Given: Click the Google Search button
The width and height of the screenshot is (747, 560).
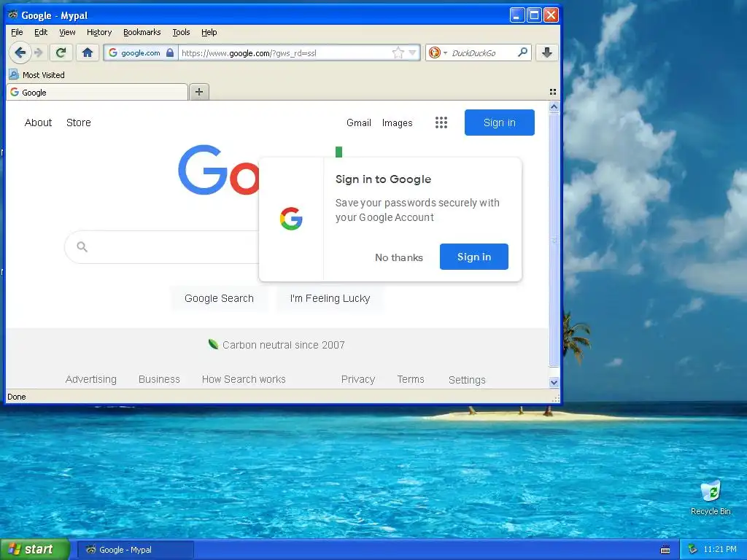Looking at the screenshot, I should click(219, 298).
